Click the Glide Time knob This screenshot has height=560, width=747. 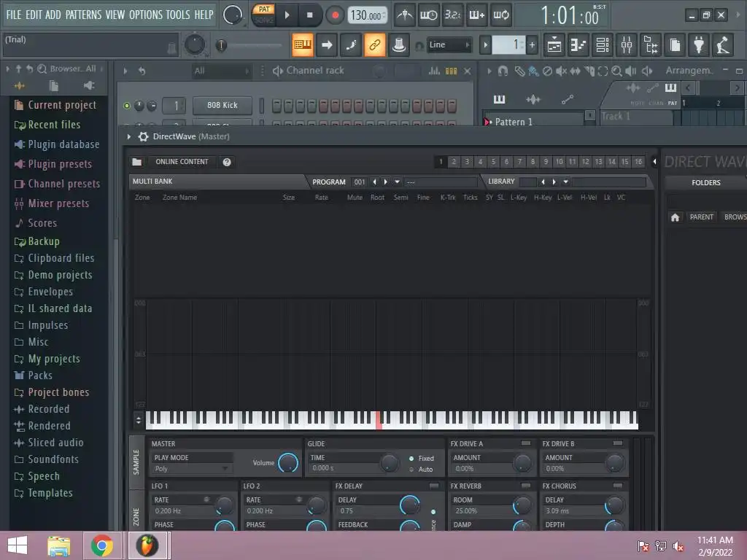(x=389, y=463)
